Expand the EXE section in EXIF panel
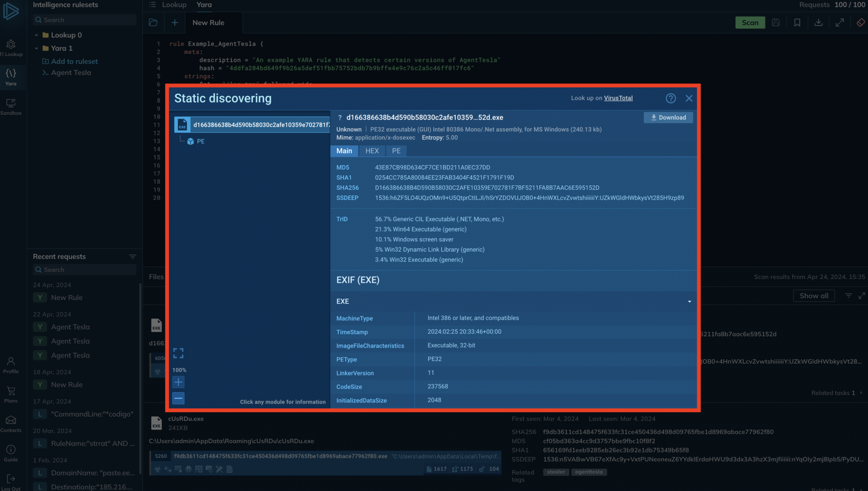 pyautogui.click(x=689, y=301)
